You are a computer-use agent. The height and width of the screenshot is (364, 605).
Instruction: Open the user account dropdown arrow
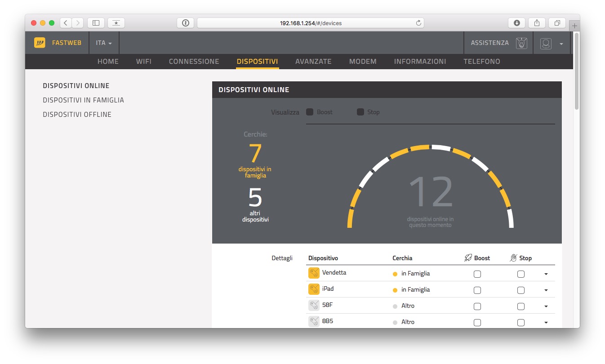561,44
